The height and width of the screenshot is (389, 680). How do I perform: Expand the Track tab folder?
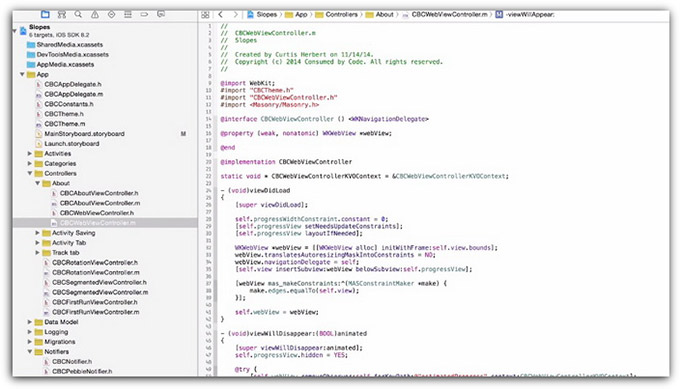[x=37, y=252]
